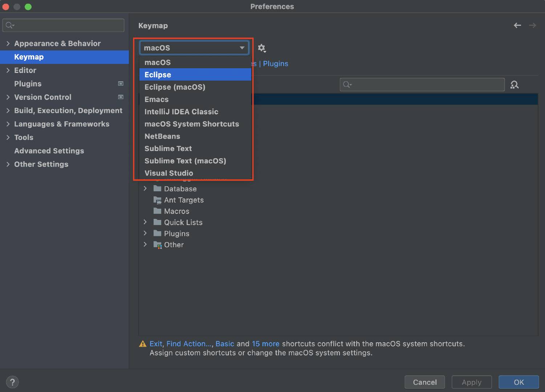Expand Appearance & Behavior section
This screenshot has height=392, width=545.
pyautogui.click(x=8, y=44)
